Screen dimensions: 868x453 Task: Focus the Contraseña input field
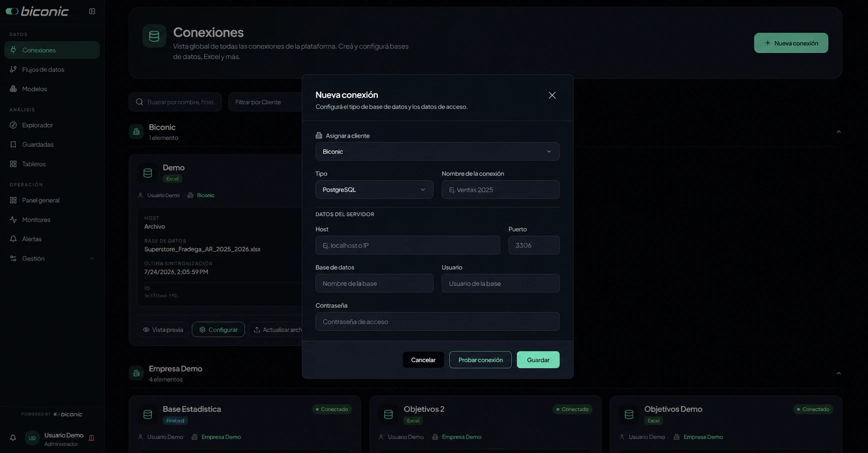(x=437, y=321)
